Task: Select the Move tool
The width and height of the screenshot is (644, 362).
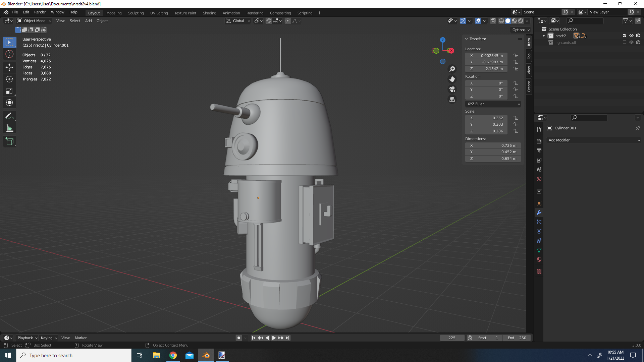Action: point(9,67)
